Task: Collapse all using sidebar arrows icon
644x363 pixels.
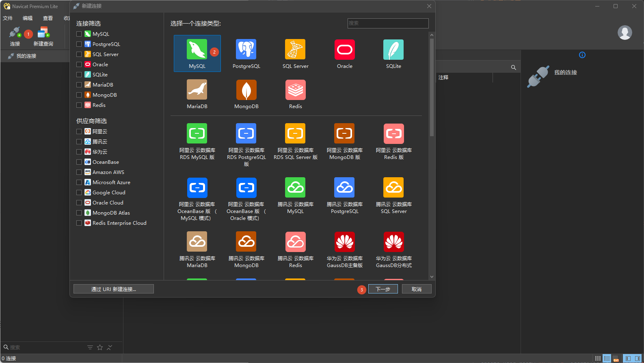Action: [110, 348]
